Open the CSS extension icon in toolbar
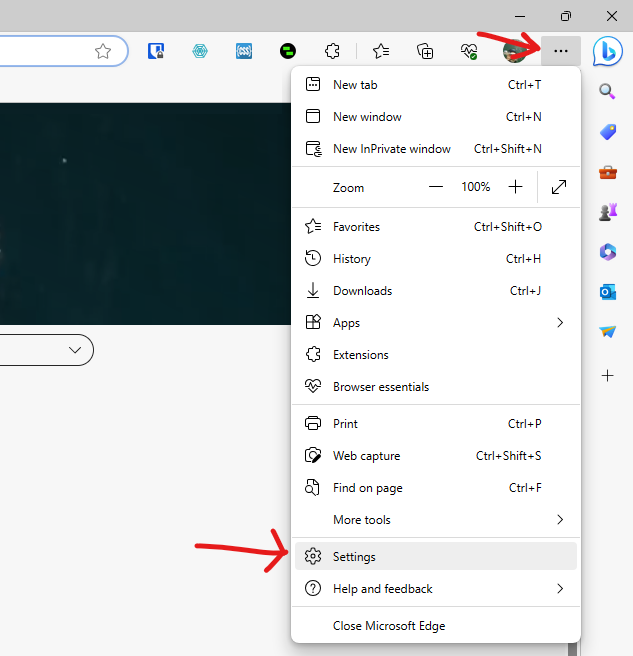 [244, 51]
